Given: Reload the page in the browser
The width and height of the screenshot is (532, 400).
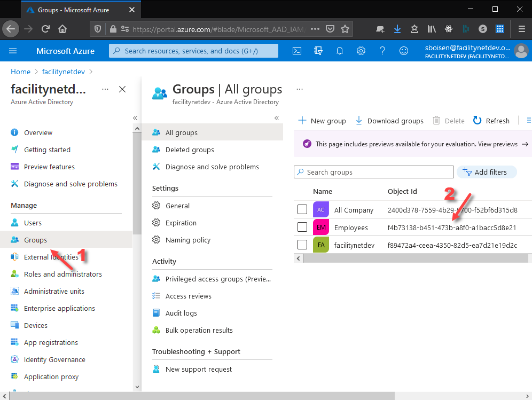Looking at the screenshot, I should [45, 29].
